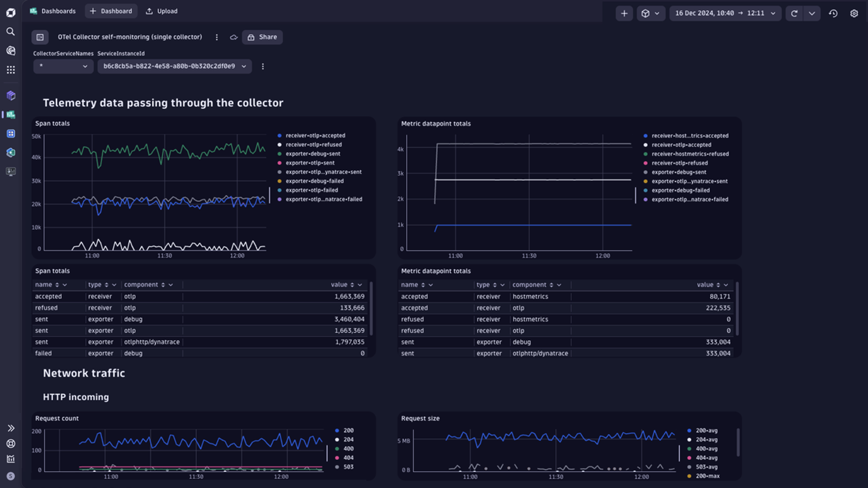Screen dimensions: 868x488
Task: Click the refresh dashboard icon
Action: [794, 14]
